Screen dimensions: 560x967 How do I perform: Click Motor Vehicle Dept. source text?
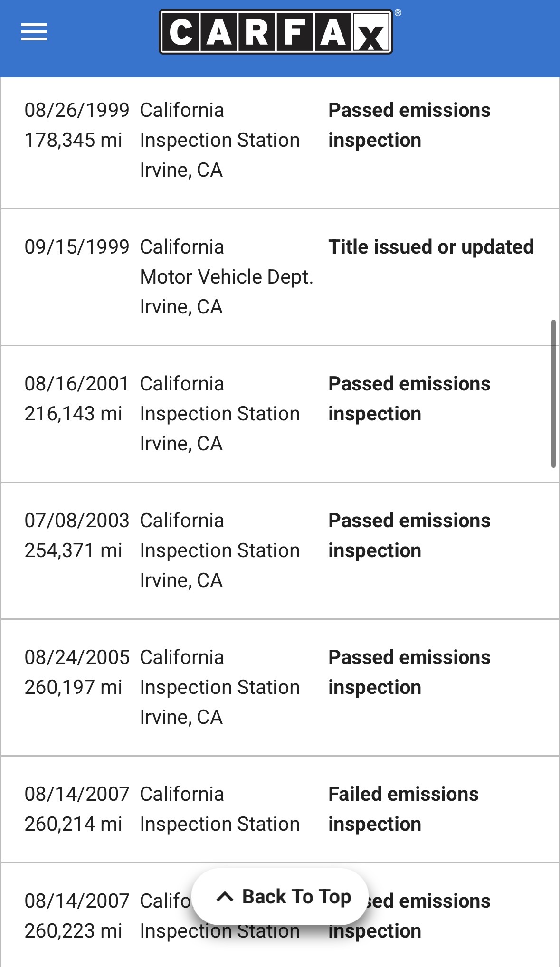pyautogui.click(x=227, y=277)
